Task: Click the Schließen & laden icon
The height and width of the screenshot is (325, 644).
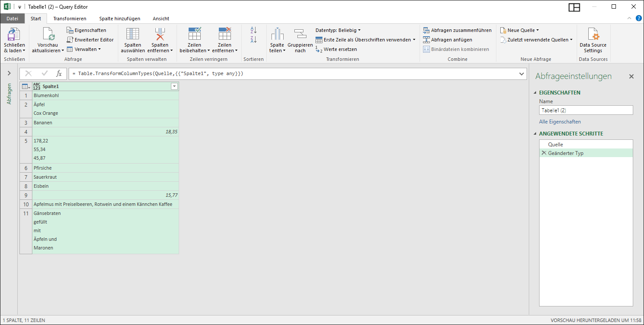Action: 14,34
